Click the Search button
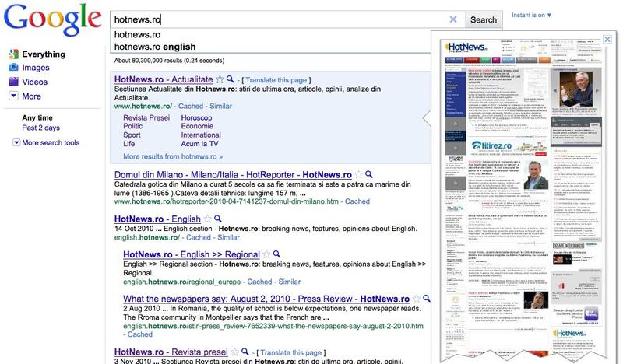This screenshot has height=364, width=623. [484, 19]
